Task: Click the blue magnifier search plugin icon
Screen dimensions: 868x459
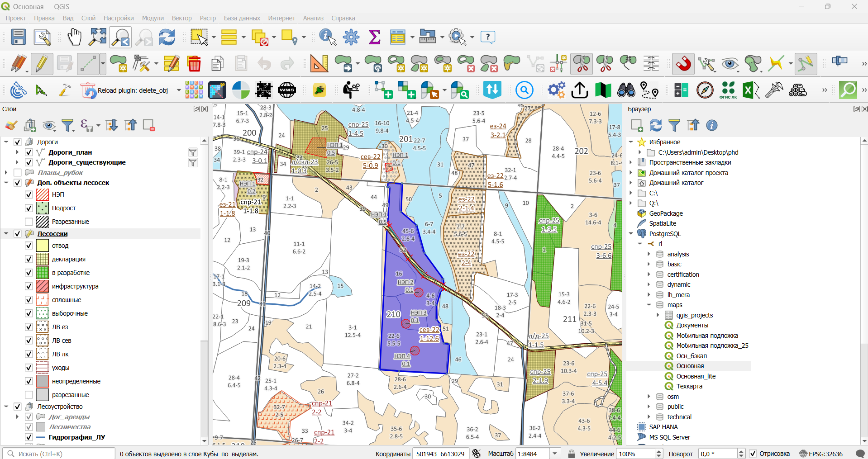Action: pyautogui.click(x=524, y=90)
